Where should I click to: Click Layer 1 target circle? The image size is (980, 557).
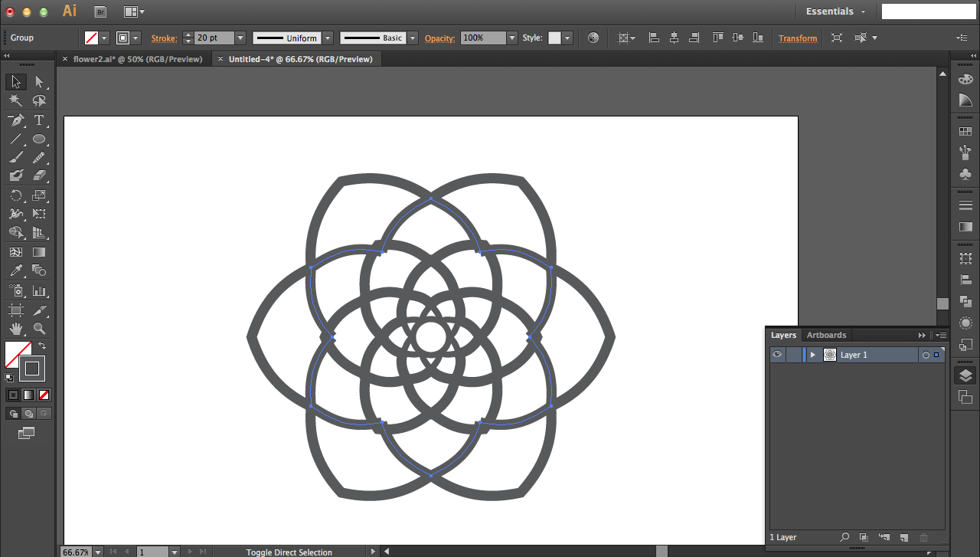pyautogui.click(x=926, y=355)
